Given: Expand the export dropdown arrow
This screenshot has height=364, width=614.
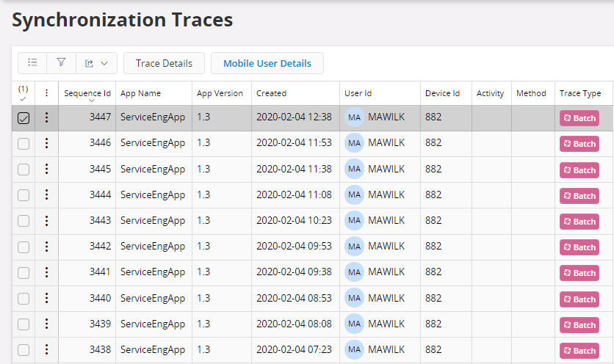Looking at the screenshot, I should click(104, 63).
